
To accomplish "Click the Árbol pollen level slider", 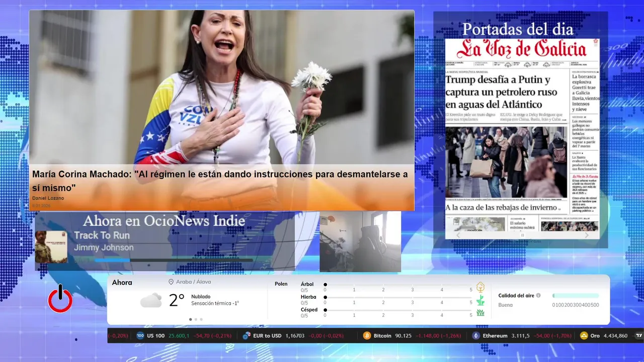I will coord(398,285).
